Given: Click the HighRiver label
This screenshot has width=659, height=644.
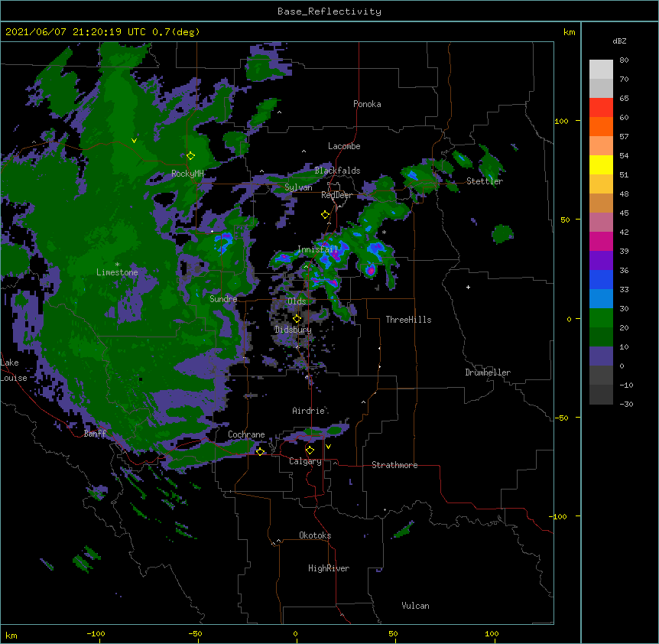Looking at the screenshot, I should tap(329, 568).
